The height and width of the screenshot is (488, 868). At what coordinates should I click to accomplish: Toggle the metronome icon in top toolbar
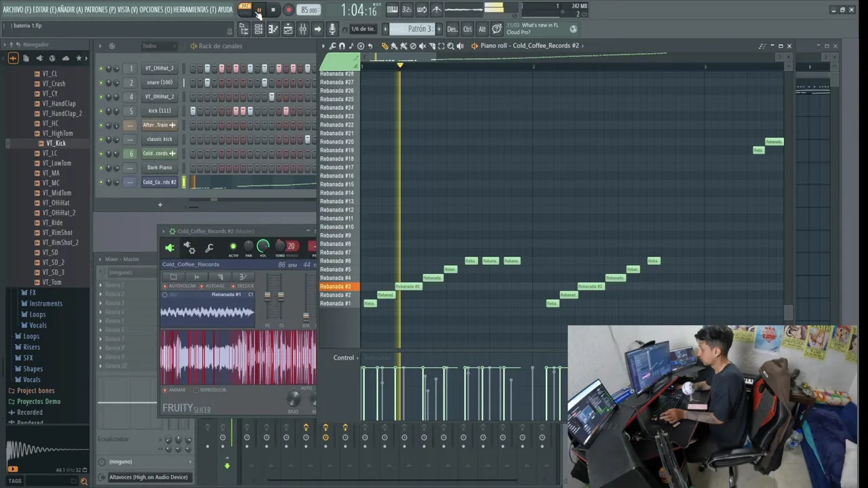click(x=437, y=9)
